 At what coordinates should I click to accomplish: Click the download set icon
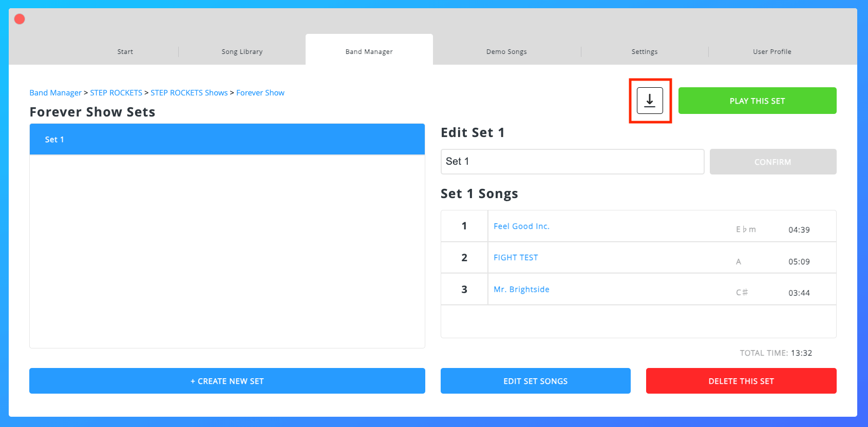(x=650, y=101)
